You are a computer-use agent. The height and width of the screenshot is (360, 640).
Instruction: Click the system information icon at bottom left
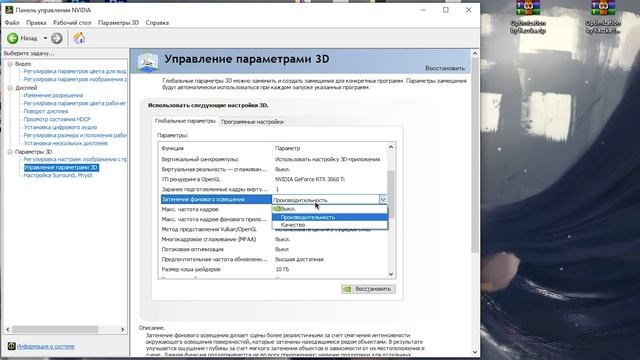coord(11,346)
